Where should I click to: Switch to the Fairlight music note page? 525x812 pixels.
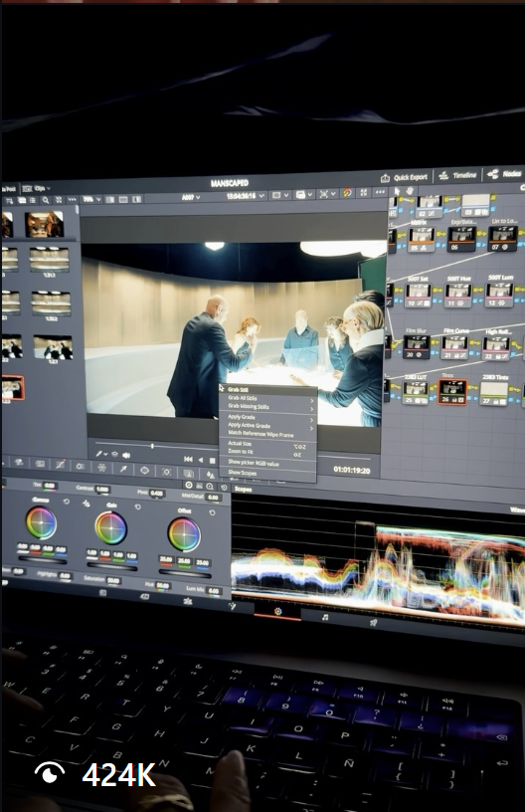(x=325, y=617)
